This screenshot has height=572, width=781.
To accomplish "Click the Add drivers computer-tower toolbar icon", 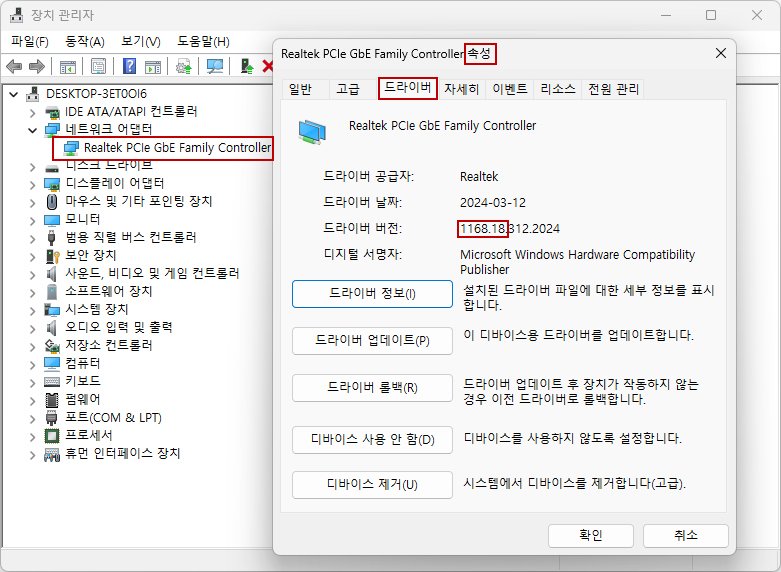I will click(x=247, y=66).
